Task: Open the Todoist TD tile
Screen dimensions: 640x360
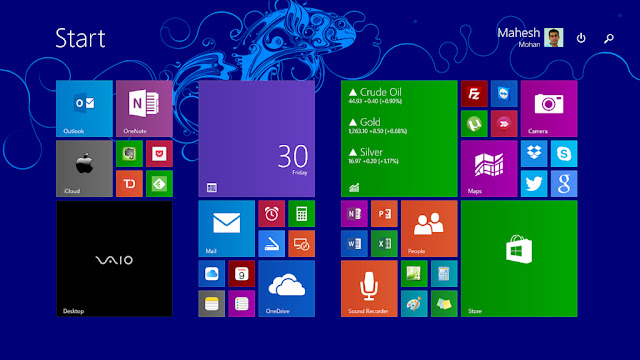Action: [x=129, y=184]
